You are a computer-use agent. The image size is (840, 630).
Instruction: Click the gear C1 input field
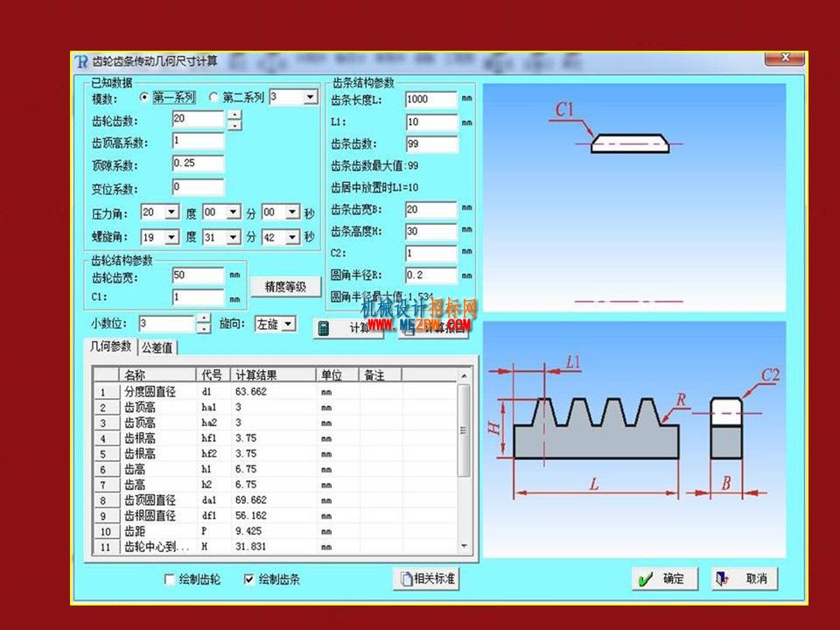(198, 297)
